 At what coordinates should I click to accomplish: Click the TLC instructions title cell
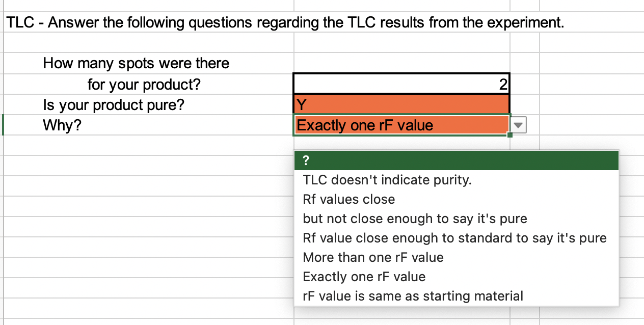148,22
